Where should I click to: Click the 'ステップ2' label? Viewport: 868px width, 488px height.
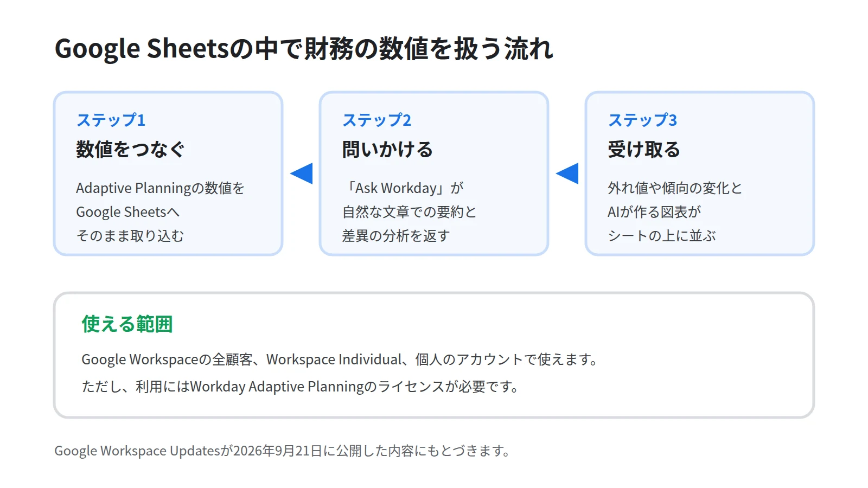pyautogui.click(x=376, y=120)
